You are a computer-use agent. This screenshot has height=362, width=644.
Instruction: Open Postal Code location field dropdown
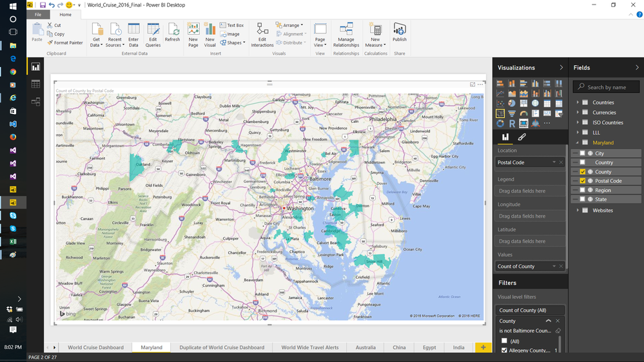coord(554,162)
